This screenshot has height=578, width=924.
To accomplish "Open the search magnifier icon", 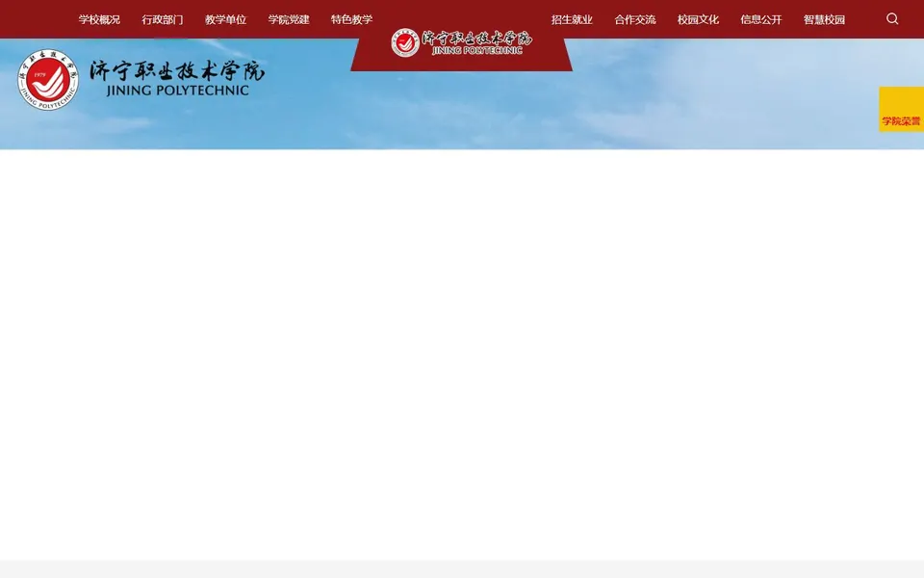I will tap(892, 19).
